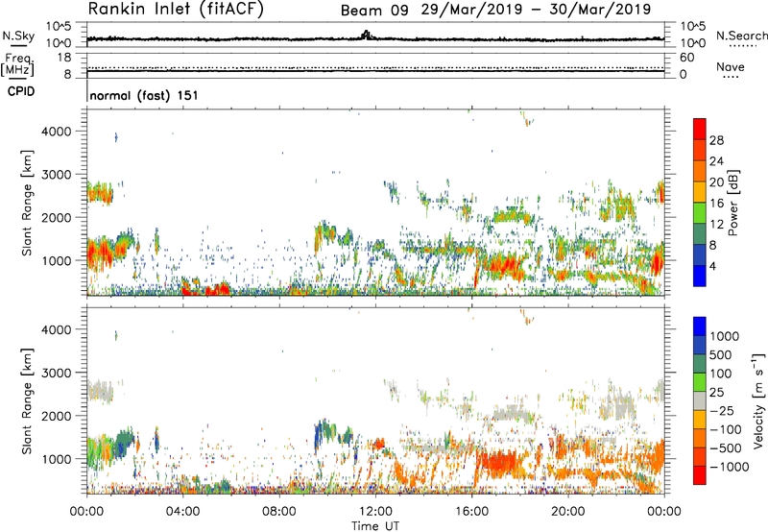The height and width of the screenshot is (532, 768).
Task: Click the '60' Nave axis tick label
Action: (x=687, y=58)
